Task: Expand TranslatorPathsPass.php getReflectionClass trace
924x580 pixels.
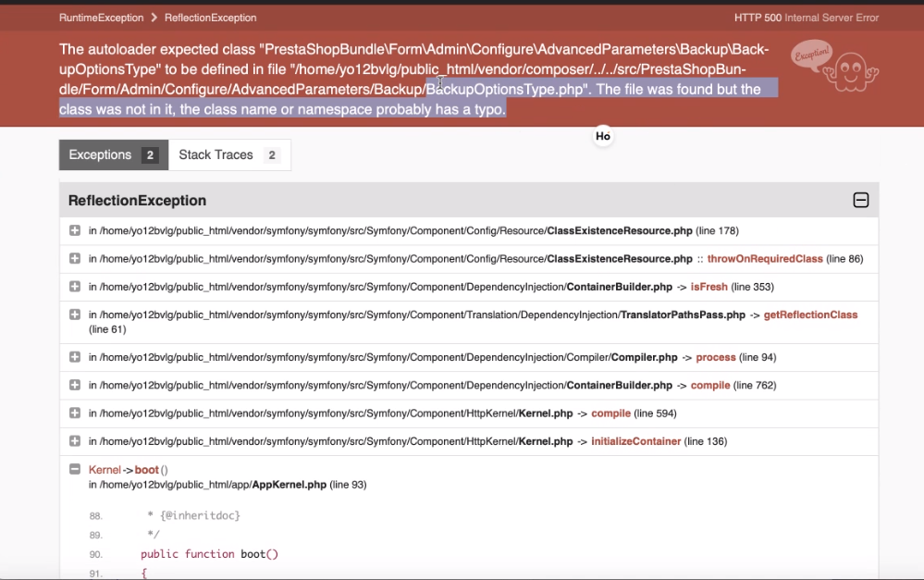Action: point(75,315)
